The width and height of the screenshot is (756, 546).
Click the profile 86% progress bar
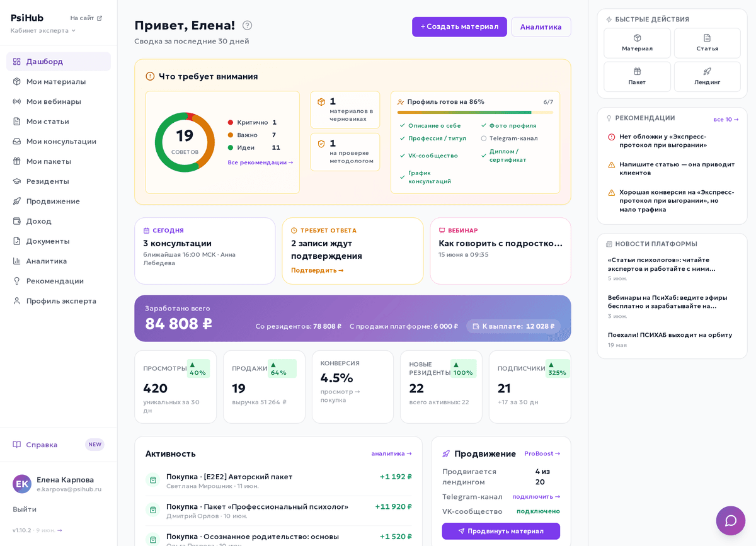(475, 112)
